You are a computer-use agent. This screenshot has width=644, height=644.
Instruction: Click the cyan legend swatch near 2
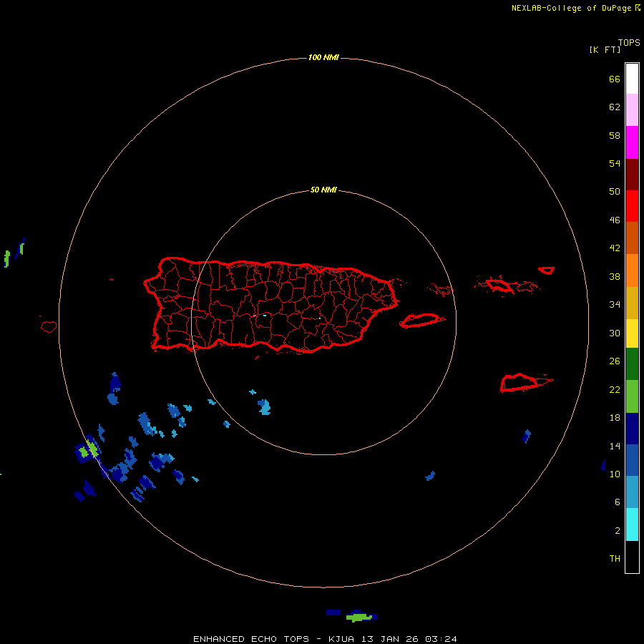632,525
